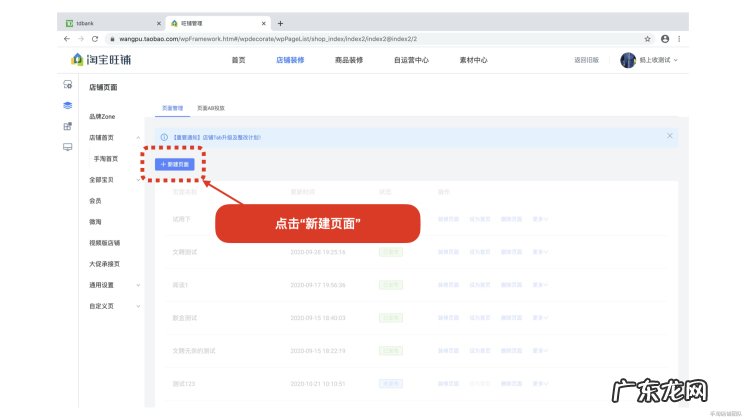The width and height of the screenshot is (746, 420).
Task: Click the address bar URL field
Action: point(371,39)
